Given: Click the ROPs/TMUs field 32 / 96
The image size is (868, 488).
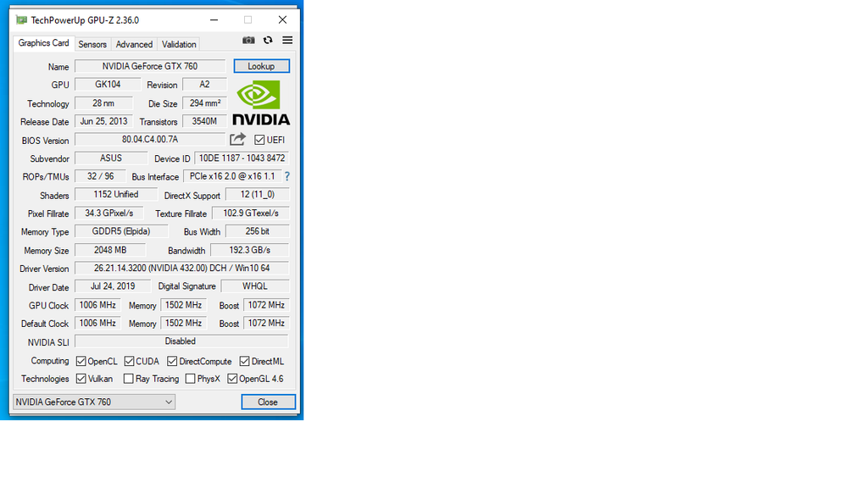Looking at the screenshot, I should click(x=100, y=176).
